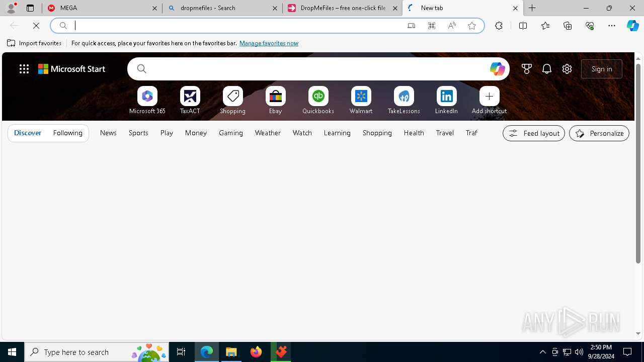Open File Explorer from the taskbar
The height and width of the screenshot is (362, 644).
pos(231,352)
